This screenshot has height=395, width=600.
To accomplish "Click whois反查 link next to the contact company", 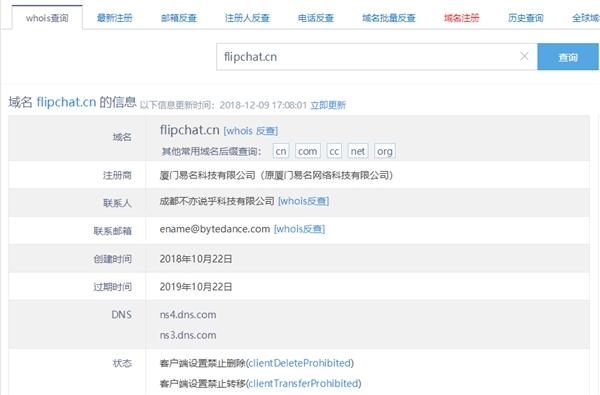I will point(303,201).
